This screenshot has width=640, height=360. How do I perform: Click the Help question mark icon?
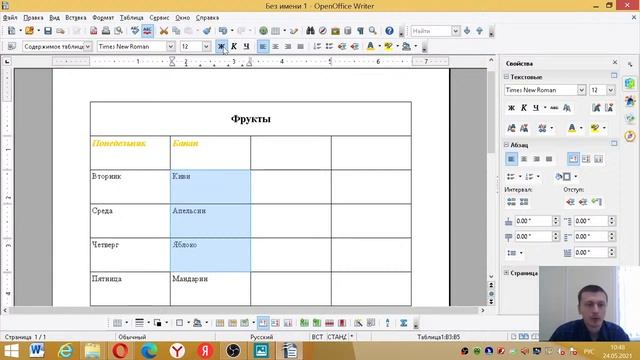point(389,31)
